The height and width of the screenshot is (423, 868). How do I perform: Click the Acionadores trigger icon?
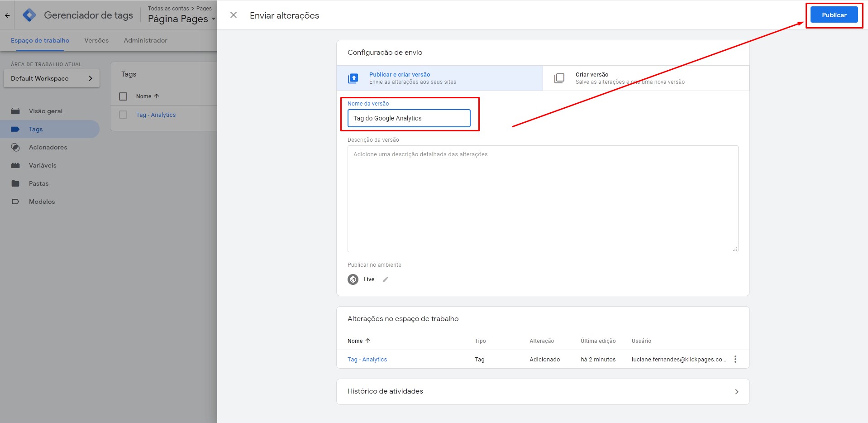click(15, 147)
